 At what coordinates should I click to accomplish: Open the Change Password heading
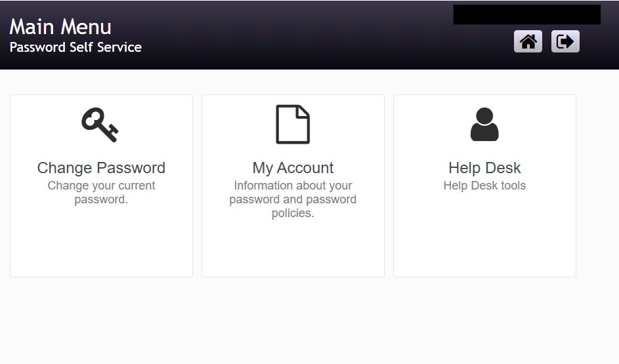point(101,168)
